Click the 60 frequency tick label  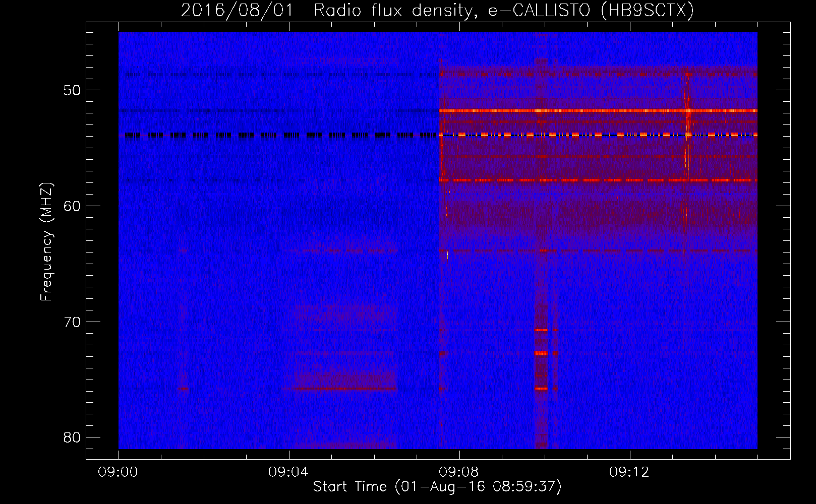pos(72,206)
